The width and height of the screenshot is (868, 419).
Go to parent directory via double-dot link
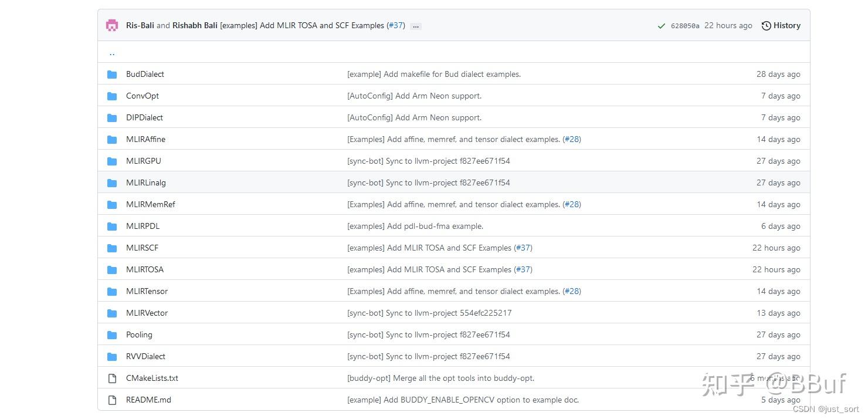112,53
